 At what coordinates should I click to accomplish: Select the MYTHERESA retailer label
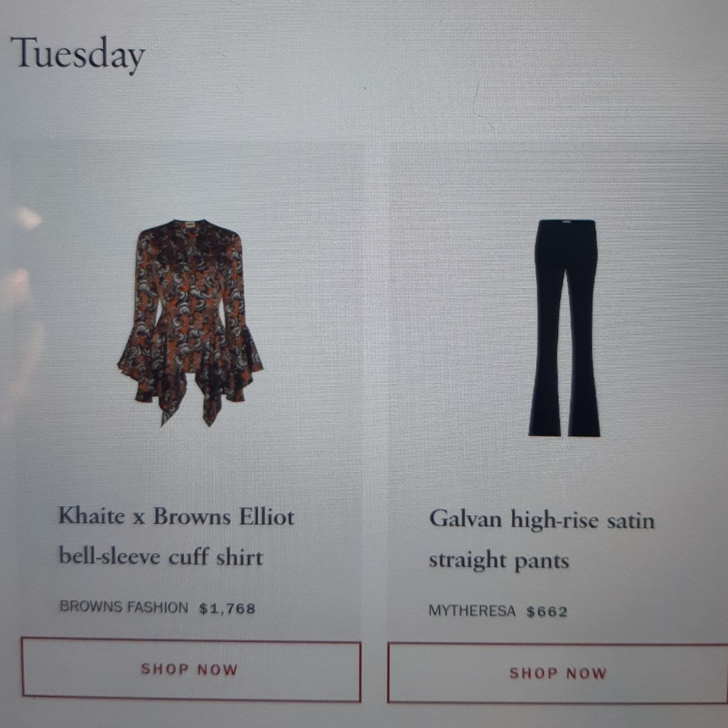click(x=472, y=611)
